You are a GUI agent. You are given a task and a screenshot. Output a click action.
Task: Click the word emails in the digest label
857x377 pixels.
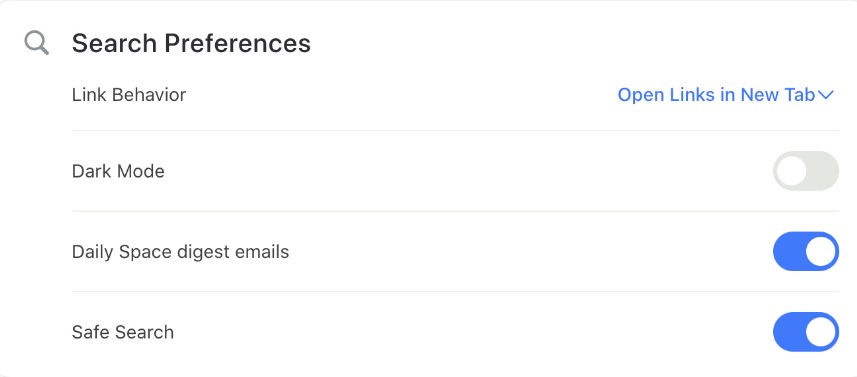click(261, 252)
